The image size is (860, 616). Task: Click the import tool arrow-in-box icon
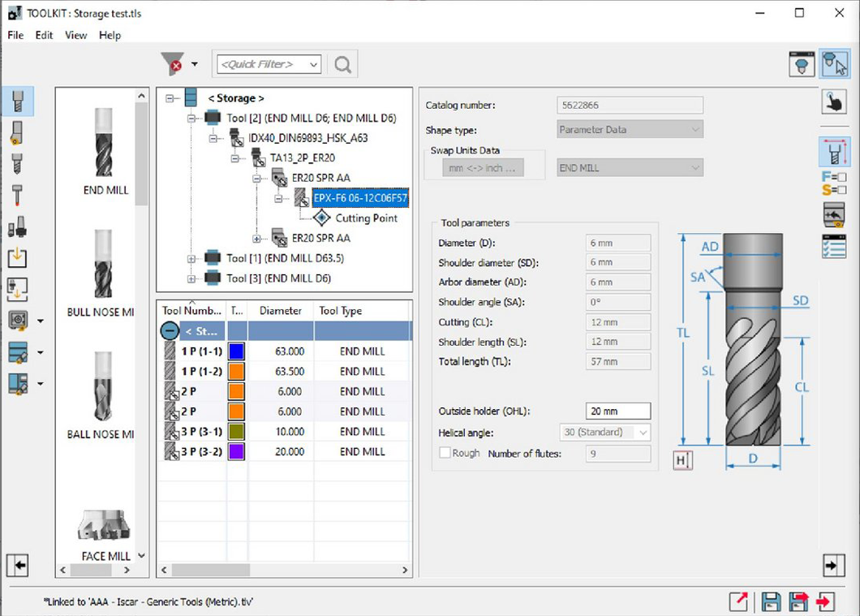[17, 257]
